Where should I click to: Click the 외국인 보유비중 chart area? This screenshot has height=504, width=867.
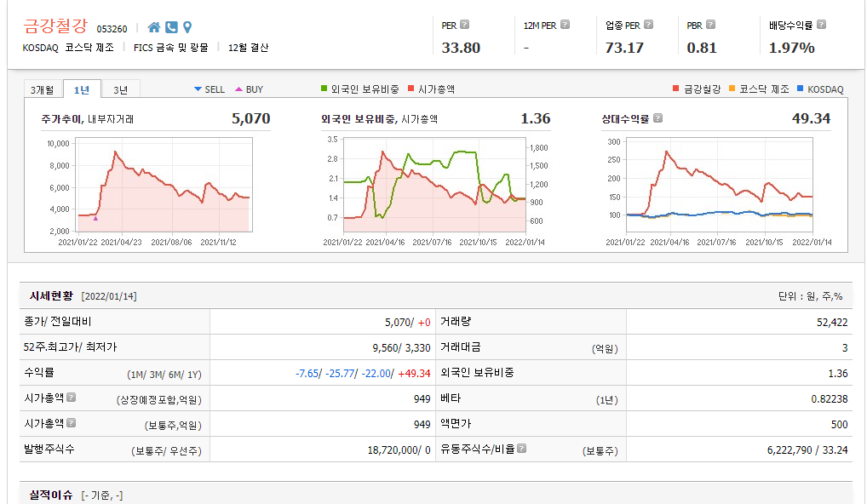click(434, 185)
